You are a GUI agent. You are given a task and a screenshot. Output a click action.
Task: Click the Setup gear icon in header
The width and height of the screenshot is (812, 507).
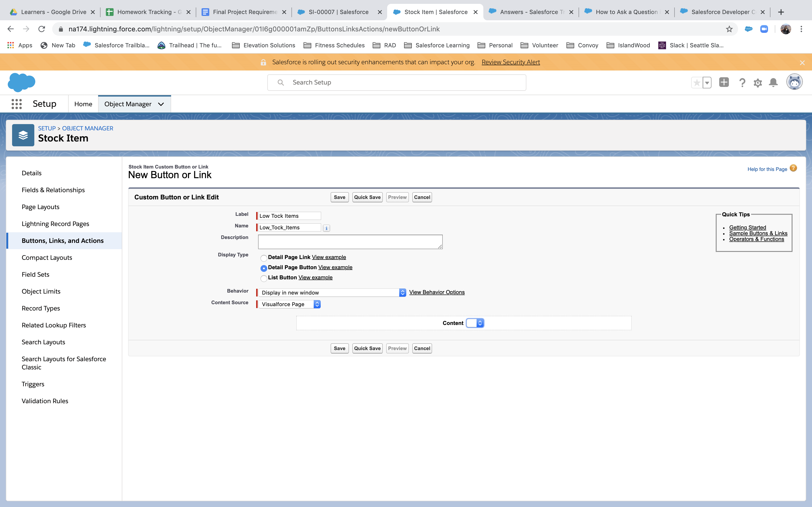click(x=758, y=83)
